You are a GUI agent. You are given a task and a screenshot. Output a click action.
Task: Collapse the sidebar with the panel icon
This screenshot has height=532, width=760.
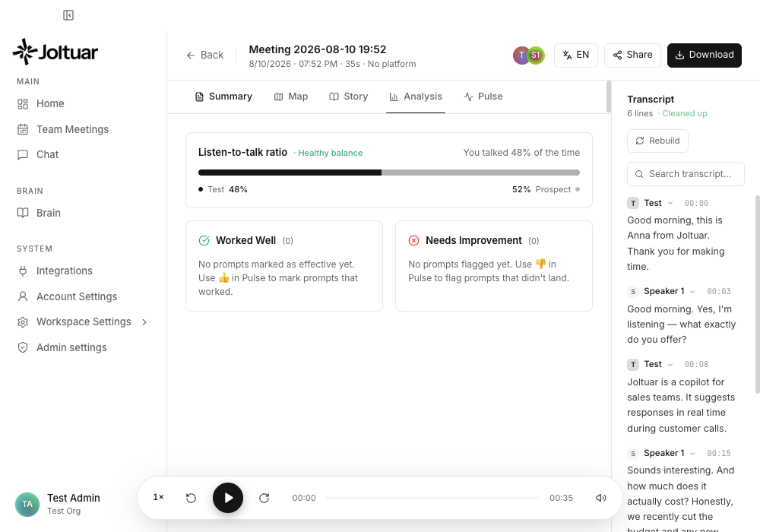(x=68, y=15)
